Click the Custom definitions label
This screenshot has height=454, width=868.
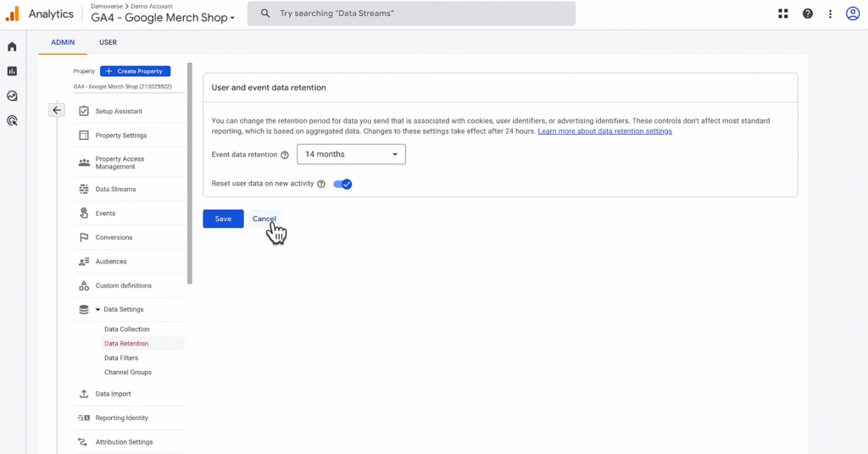pos(123,285)
